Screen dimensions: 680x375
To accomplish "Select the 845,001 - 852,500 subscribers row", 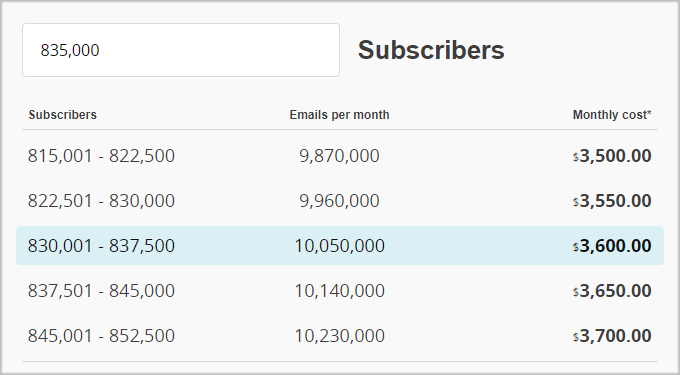I will [x=340, y=336].
